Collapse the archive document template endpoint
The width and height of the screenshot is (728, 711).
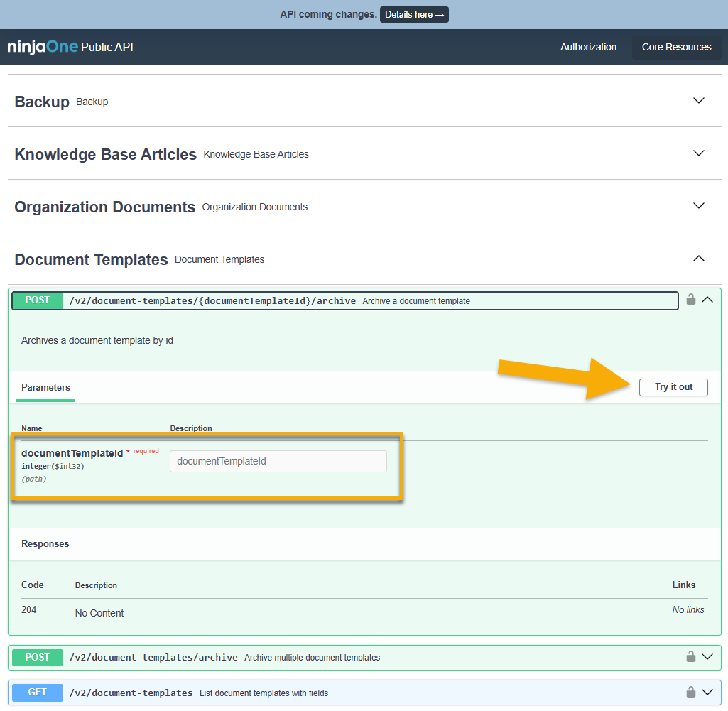tap(707, 300)
